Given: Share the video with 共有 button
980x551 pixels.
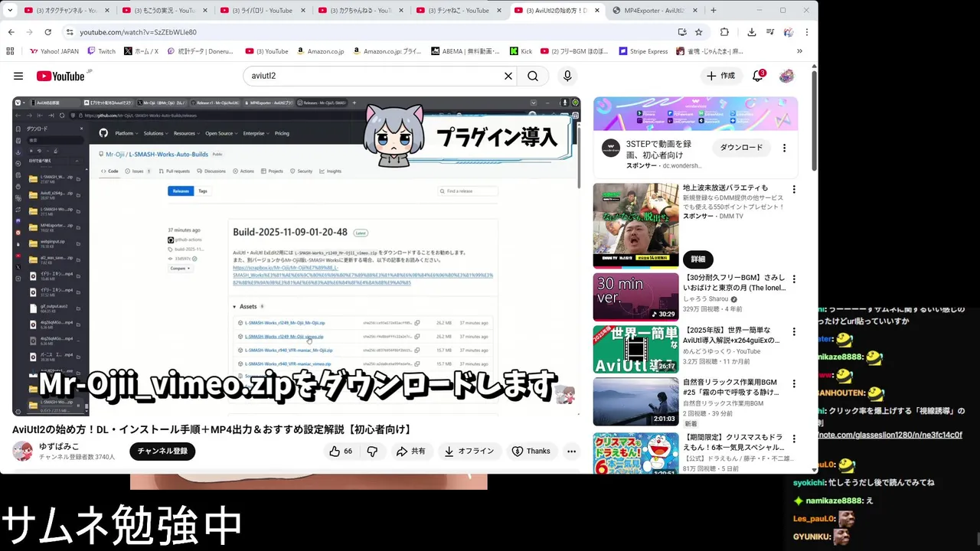Looking at the screenshot, I should (x=411, y=452).
